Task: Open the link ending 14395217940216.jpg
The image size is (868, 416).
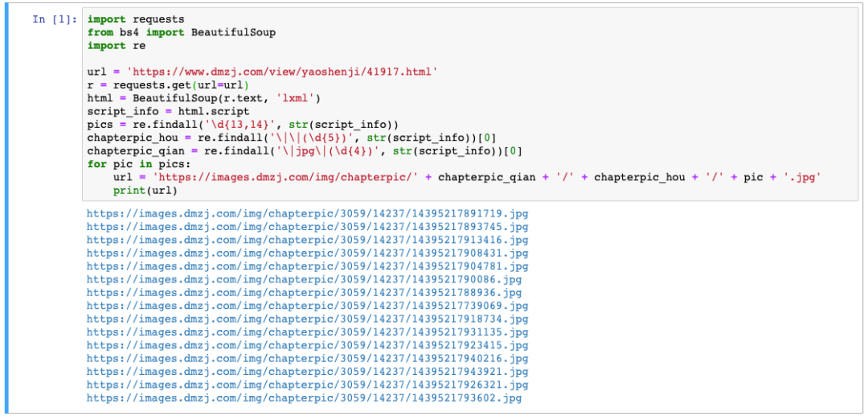Action: (x=307, y=358)
